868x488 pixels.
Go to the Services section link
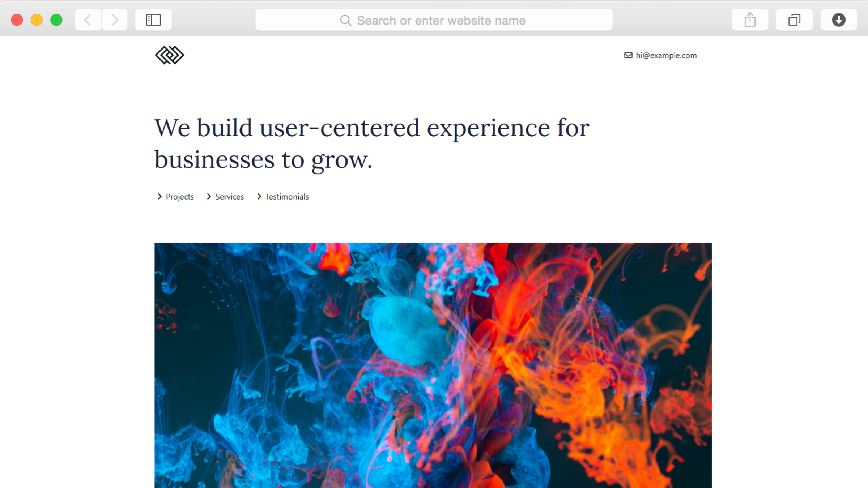tap(230, 197)
